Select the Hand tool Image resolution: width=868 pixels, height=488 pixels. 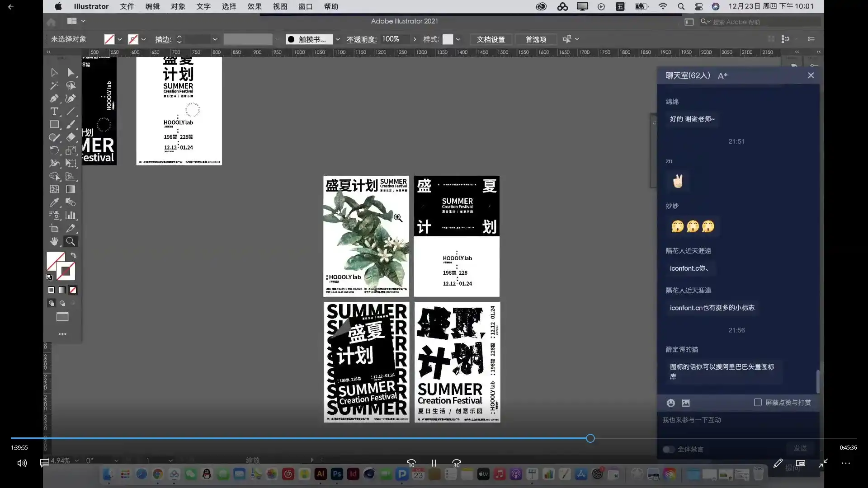click(x=54, y=241)
